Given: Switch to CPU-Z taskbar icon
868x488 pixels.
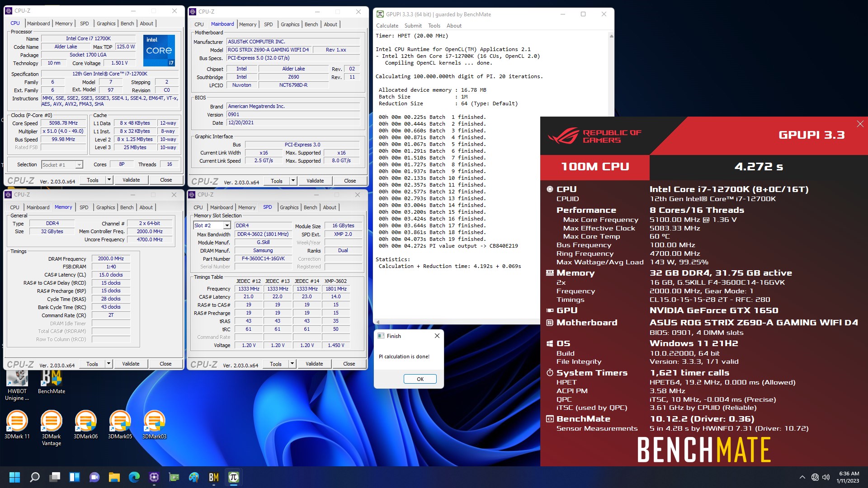Looking at the screenshot, I should [154, 477].
